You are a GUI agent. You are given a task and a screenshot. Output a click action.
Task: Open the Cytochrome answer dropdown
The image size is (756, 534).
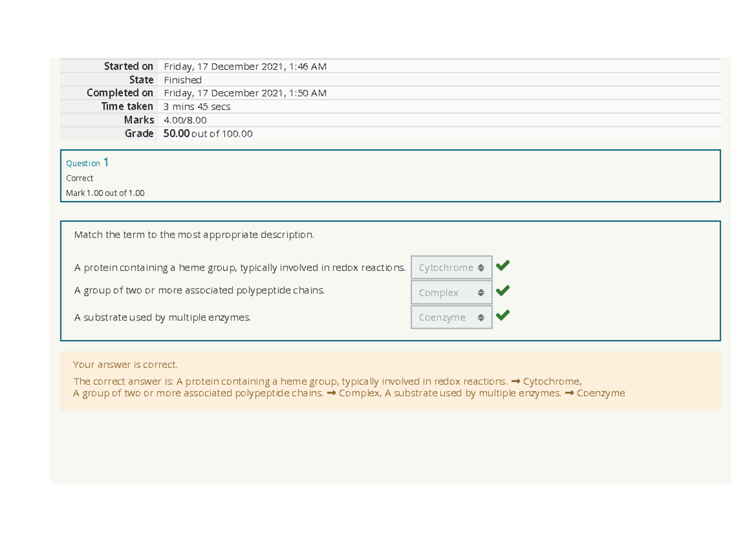[x=452, y=268]
